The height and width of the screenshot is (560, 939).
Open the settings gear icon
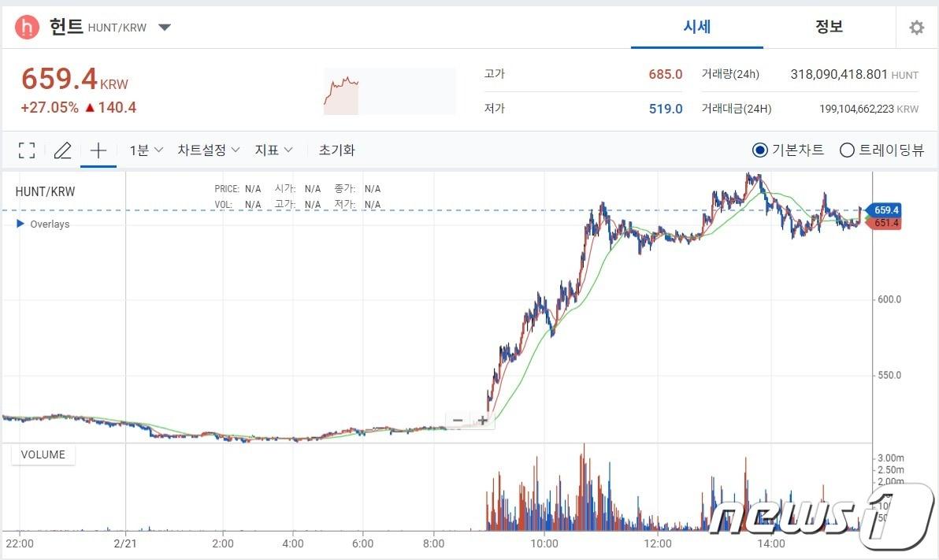pos(916,26)
